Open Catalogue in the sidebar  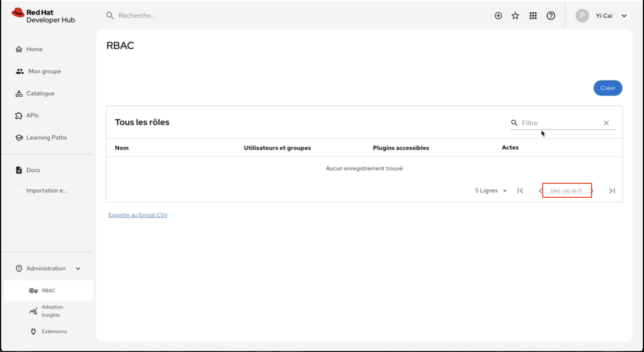40,93
